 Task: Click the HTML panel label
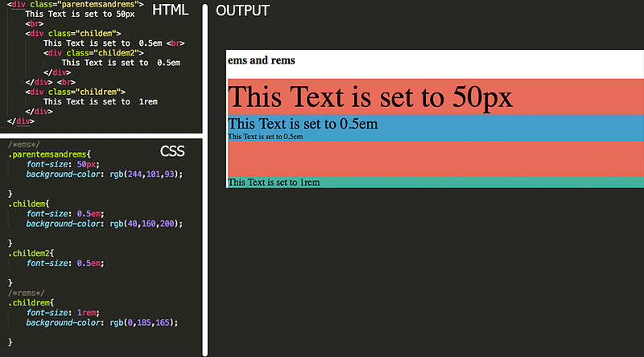click(170, 10)
